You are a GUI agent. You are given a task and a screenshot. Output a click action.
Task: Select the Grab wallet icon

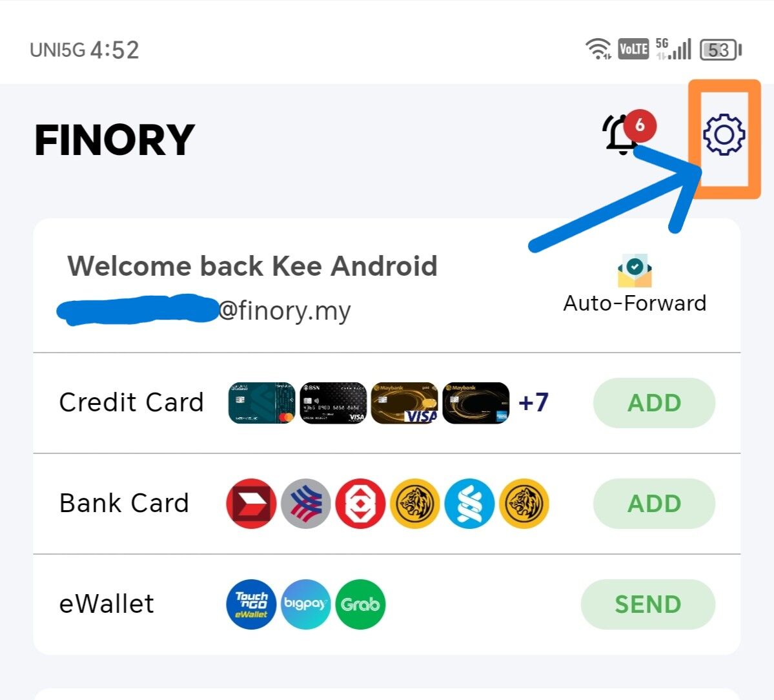360,604
